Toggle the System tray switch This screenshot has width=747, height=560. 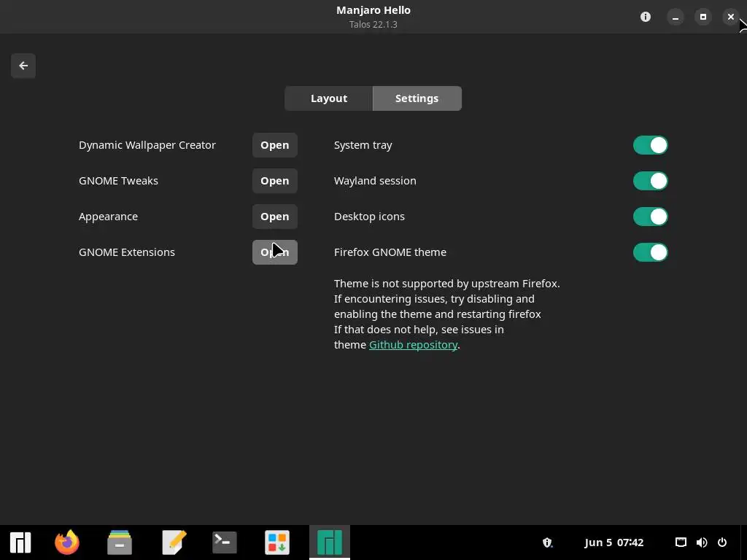tap(650, 145)
